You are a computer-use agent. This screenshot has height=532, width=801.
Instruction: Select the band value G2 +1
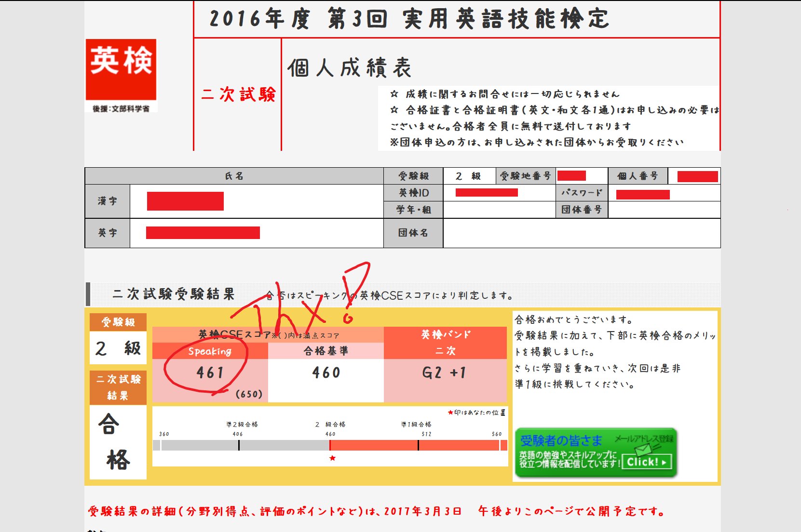tap(444, 372)
